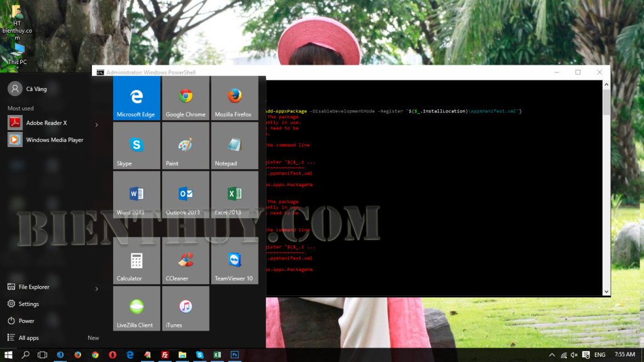Open the Skype tile

click(136, 146)
